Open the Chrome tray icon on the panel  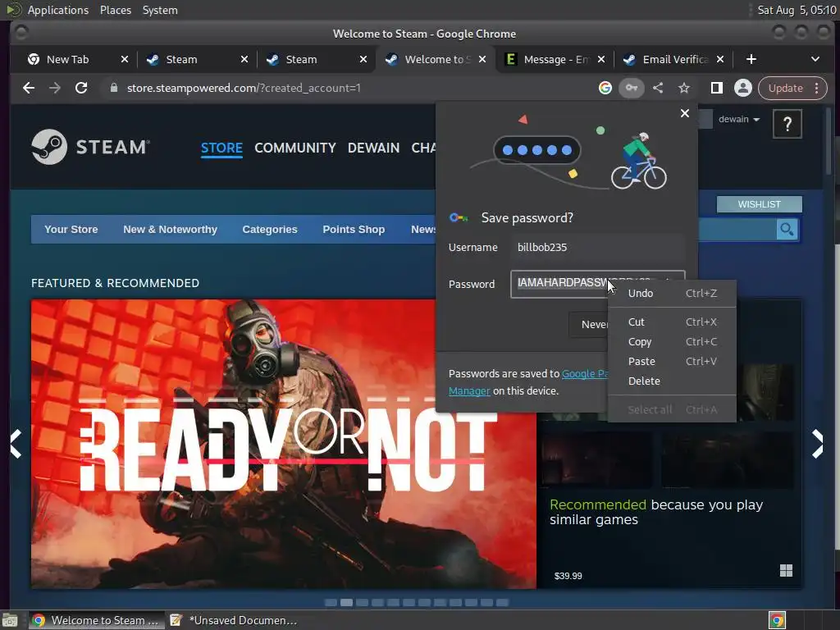(777, 620)
